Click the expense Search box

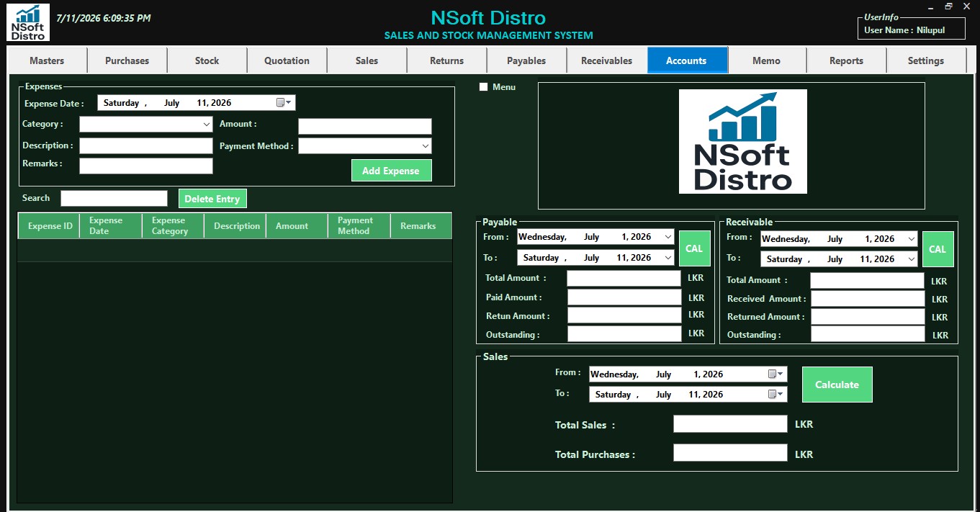pos(114,198)
